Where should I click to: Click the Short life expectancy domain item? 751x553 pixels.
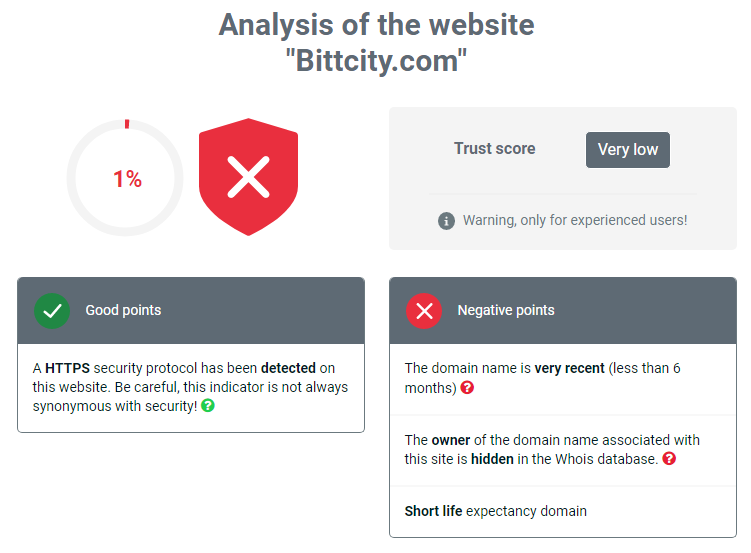(x=563, y=511)
